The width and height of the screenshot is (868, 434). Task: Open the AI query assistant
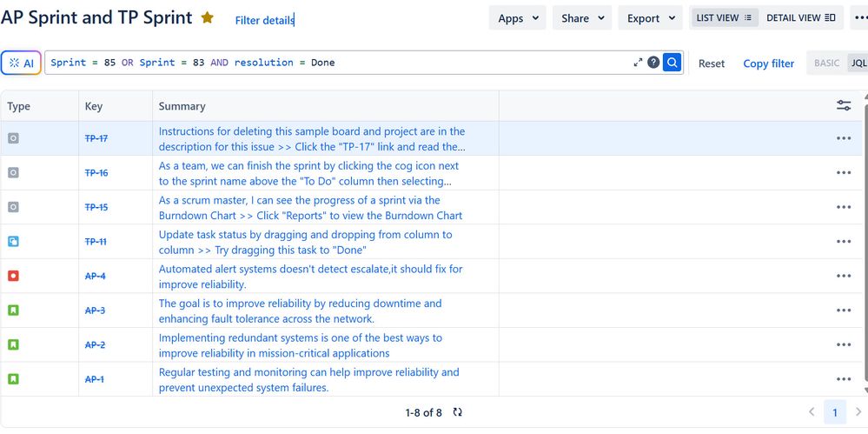pyautogui.click(x=22, y=63)
